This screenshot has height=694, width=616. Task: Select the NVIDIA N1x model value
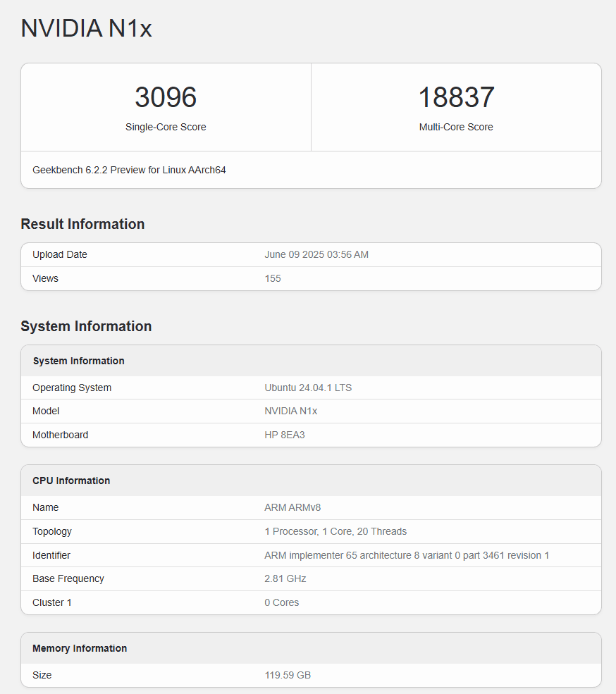pyautogui.click(x=291, y=411)
